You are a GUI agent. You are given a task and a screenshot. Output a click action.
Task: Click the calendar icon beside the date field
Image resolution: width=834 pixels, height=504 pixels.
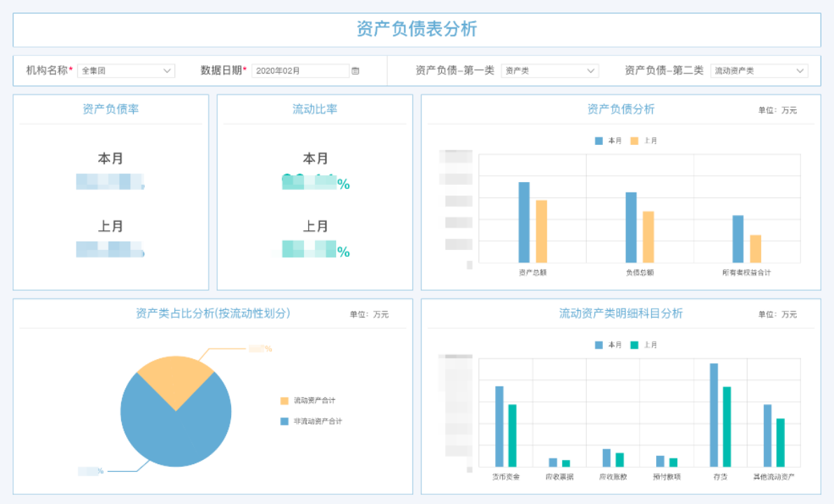click(x=355, y=71)
